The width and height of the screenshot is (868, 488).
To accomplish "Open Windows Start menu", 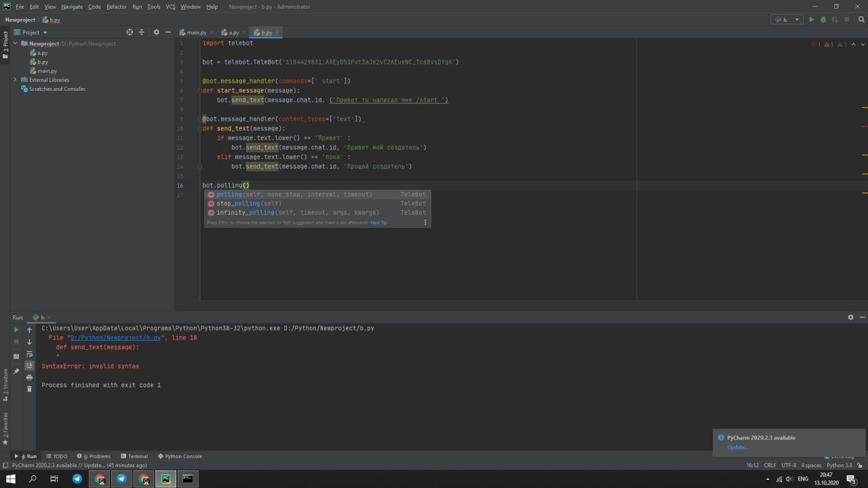I will pyautogui.click(x=10, y=479).
